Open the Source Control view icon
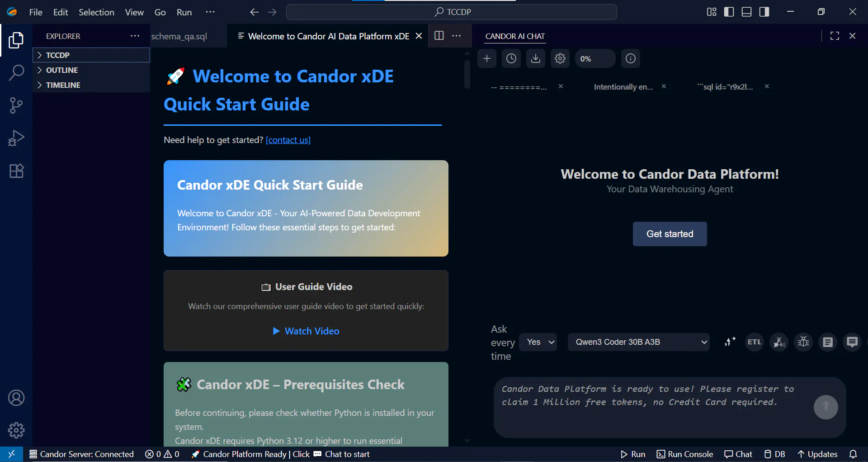The image size is (868, 462). tap(16, 105)
